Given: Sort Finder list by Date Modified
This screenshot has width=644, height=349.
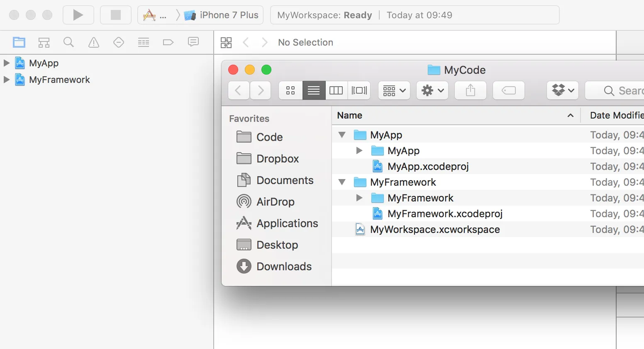Looking at the screenshot, I should (612, 115).
